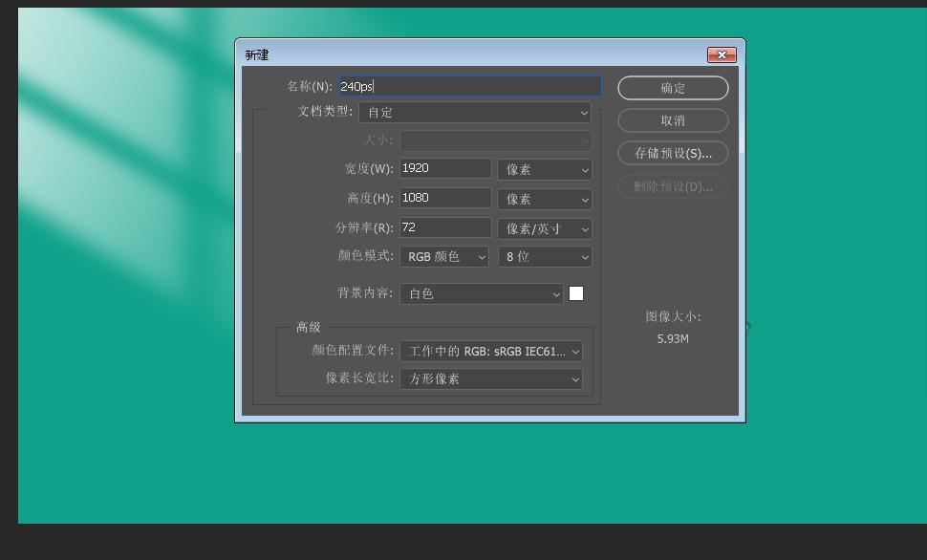Click the 分辨率 resolution value field
Image resolution: width=927 pixels, height=560 pixels.
(444, 228)
